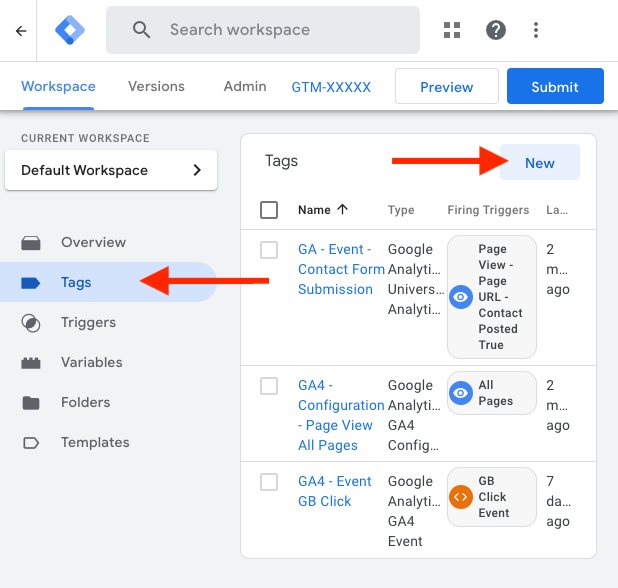Switch to the Admin tab
Viewport: 618px width, 588px height.
[245, 86]
